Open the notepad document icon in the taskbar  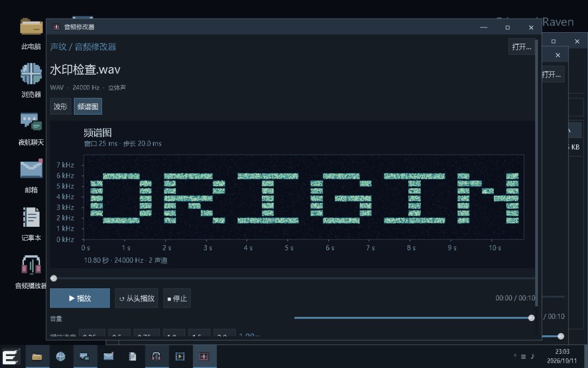pyautogui.click(x=132, y=357)
